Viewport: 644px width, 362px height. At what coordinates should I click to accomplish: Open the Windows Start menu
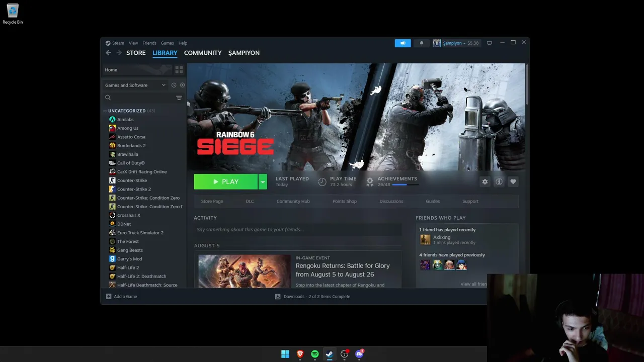click(x=285, y=354)
